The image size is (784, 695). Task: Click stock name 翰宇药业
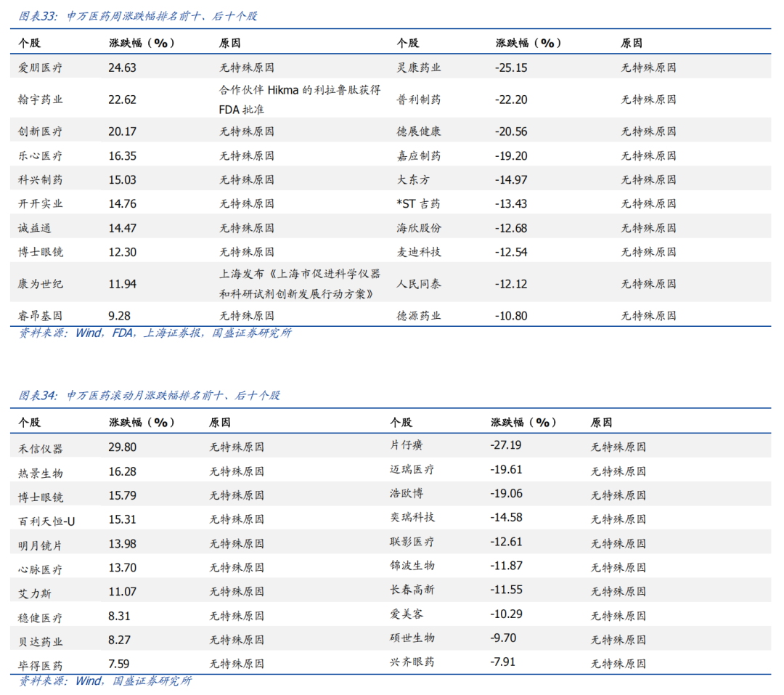click(x=41, y=99)
